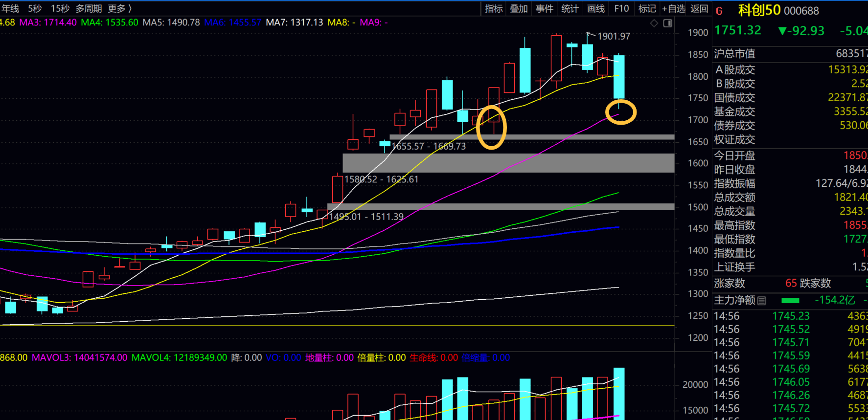Switch to the 15秒 period
Viewport: 868px width, 420px height.
60,8
